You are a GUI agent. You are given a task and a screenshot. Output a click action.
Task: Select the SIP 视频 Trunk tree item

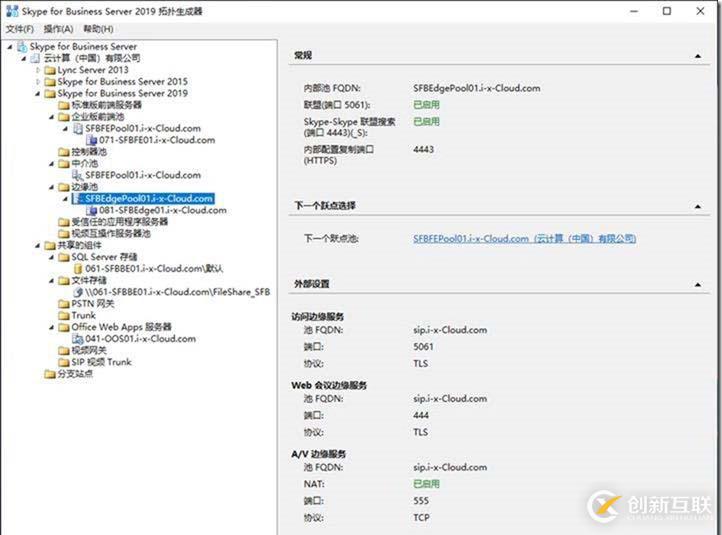(x=101, y=362)
